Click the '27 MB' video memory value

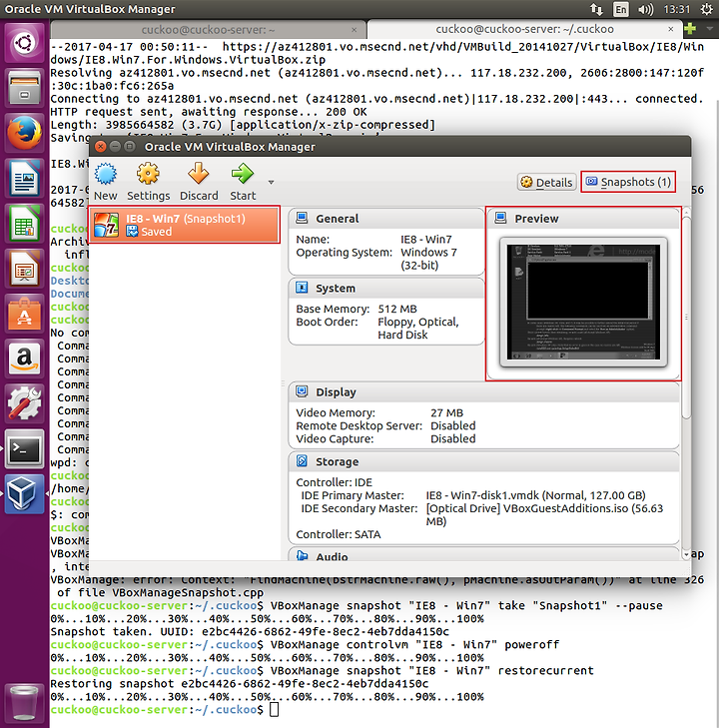click(446, 412)
